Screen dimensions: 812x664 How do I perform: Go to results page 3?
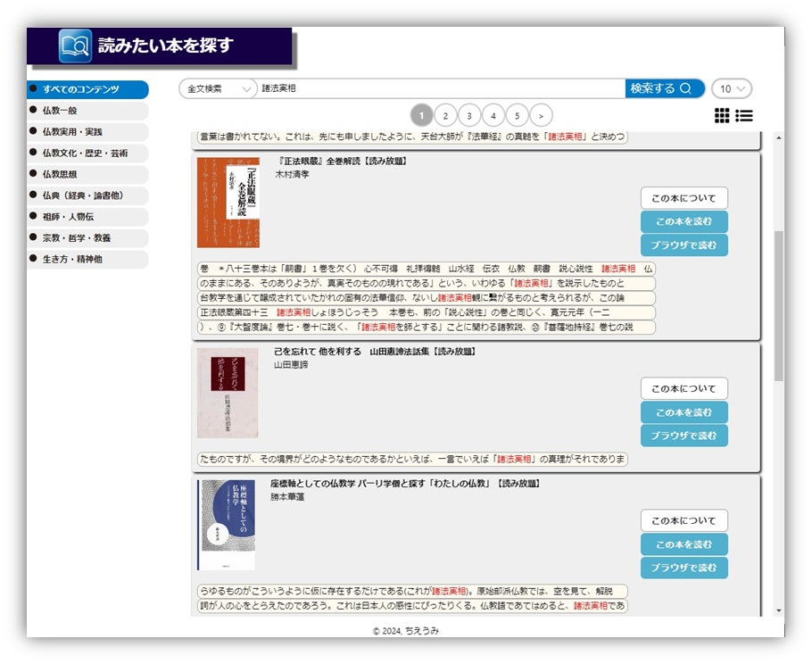click(x=469, y=115)
